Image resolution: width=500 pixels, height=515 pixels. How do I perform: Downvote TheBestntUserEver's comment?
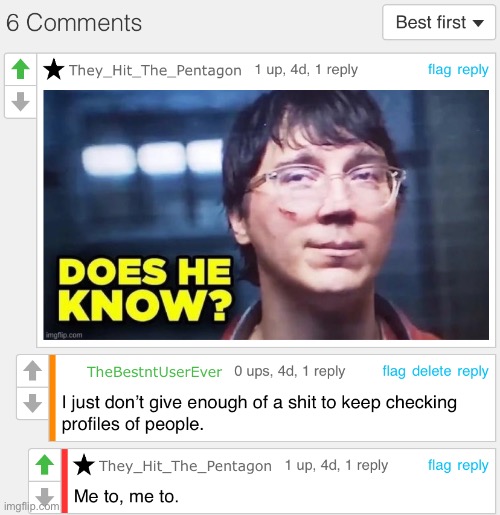tap(33, 403)
